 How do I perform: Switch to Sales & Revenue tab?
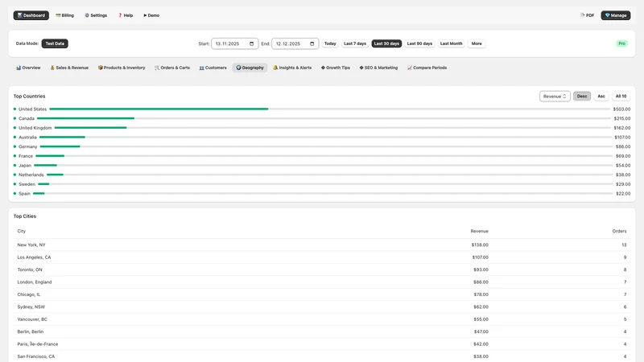(x=69, y=68)
